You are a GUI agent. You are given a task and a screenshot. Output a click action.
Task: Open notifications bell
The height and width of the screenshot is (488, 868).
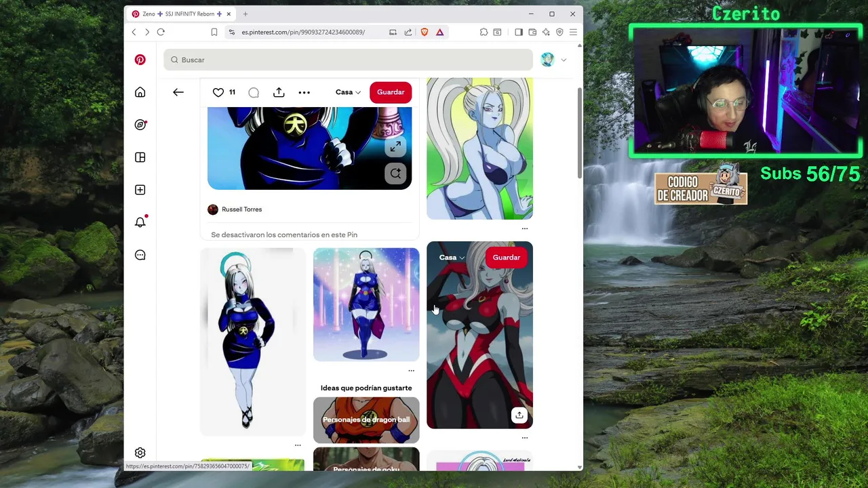coord(140,222)
